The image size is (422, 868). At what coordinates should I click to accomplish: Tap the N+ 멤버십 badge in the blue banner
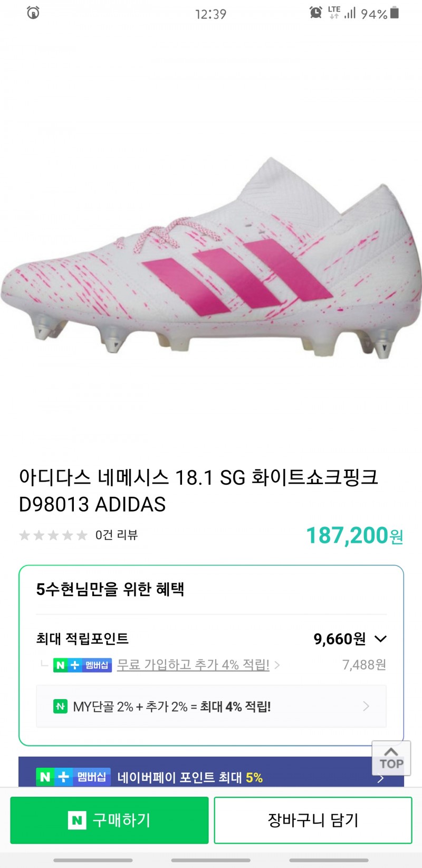73,777
